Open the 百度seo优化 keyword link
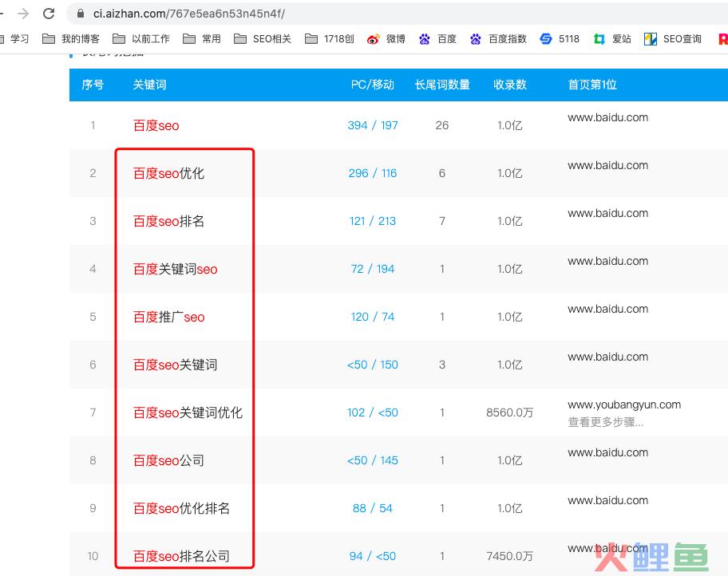Screen dimensions: 728x576 168,173
